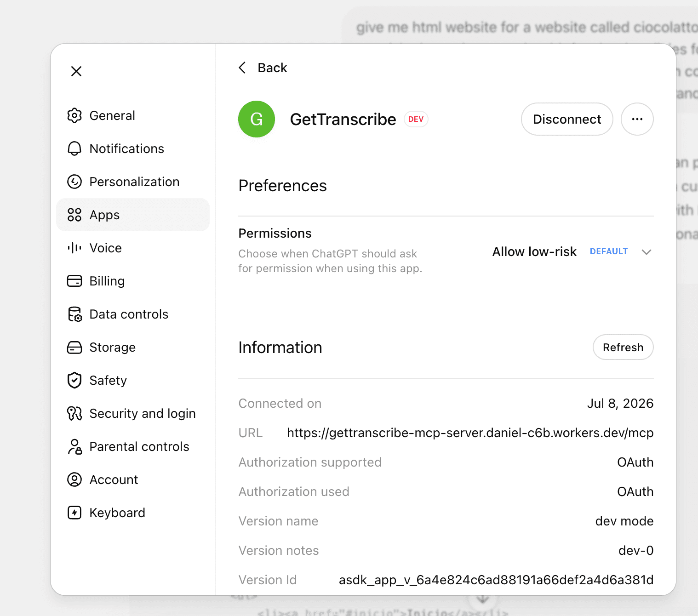Image resolution: width=698 pixels, height=616 pixels.
Task: Click the Data controls database icon
Action: click(x=74, y=314)
